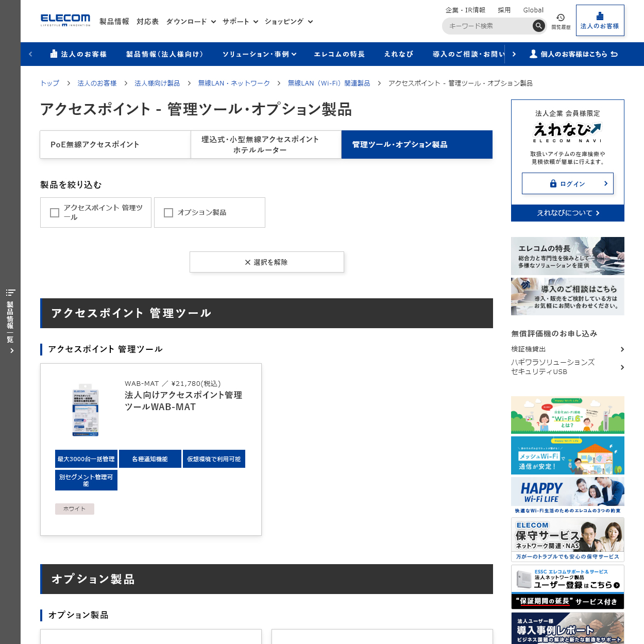Viewport: 644px width, 644px height.
Task: Click the 選択を解除 button
Action: [267, 262]
